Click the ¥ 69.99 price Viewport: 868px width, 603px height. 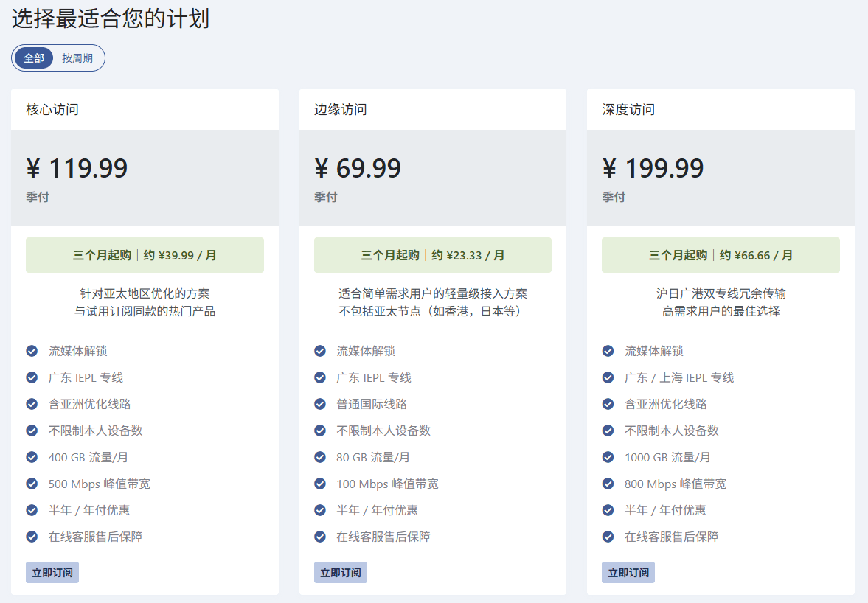358,168
